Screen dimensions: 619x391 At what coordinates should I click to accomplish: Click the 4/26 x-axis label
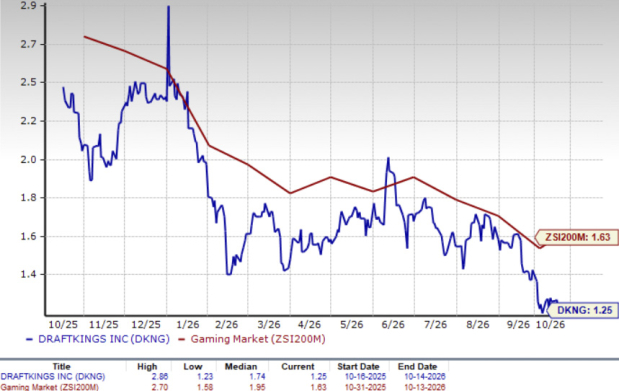click(310, 325)
